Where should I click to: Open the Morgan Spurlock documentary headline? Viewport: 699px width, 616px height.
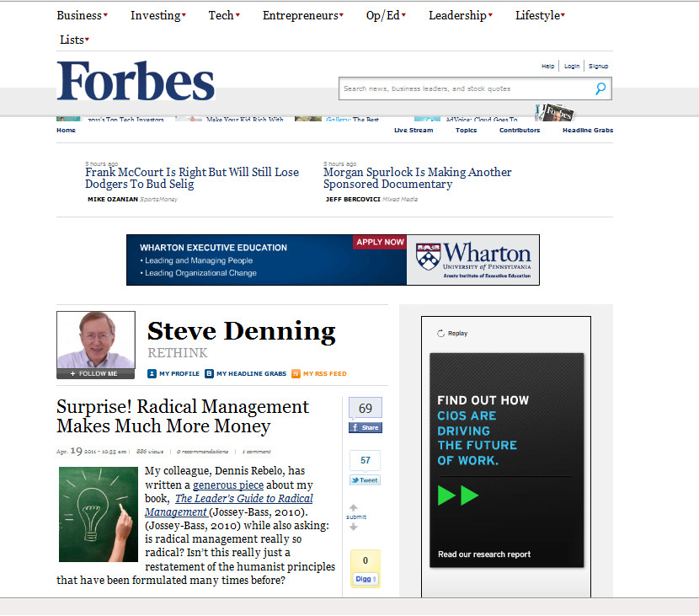[x=417, y=178]
